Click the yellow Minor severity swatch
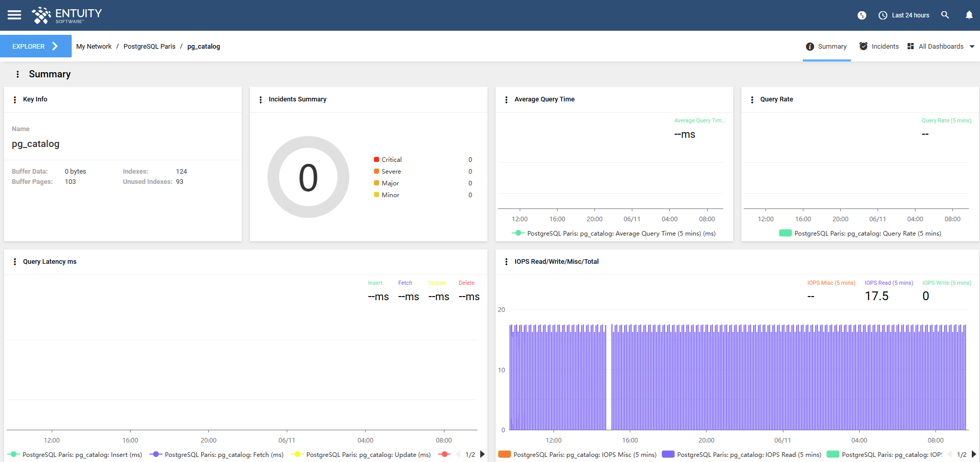This screenshot has height=462, width=980. click(376, 195)
